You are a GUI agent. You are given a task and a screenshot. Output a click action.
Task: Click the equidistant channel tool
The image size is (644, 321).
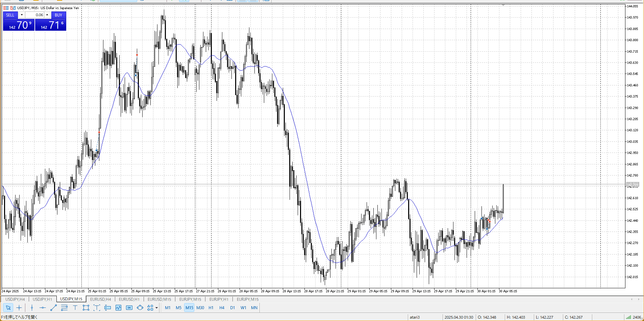pyautogui.click(x=64, y=307)
